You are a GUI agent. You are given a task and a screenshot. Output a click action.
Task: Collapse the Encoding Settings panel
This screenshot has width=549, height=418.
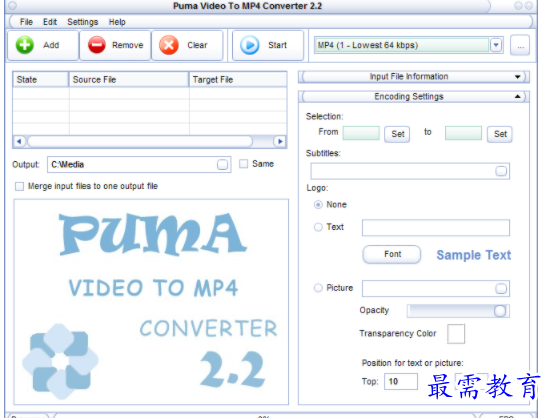tap(414, 97)
